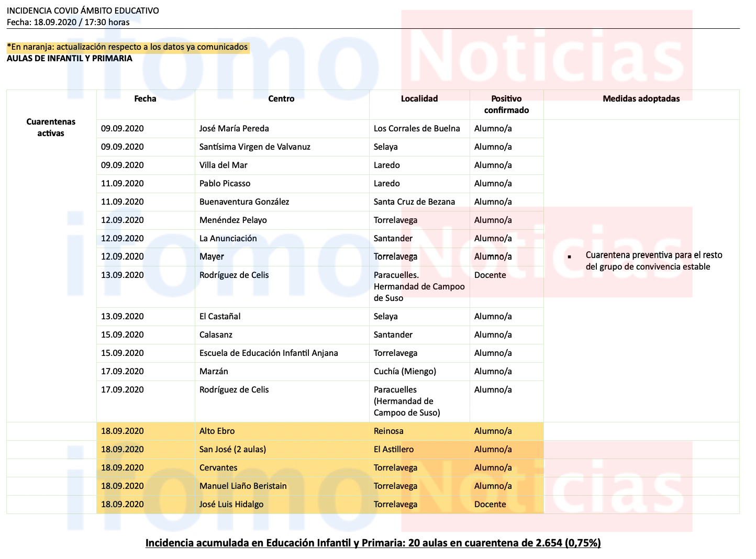Click the 'Fecha' column header
Screen dimensions: 756x559
point(145,98)
